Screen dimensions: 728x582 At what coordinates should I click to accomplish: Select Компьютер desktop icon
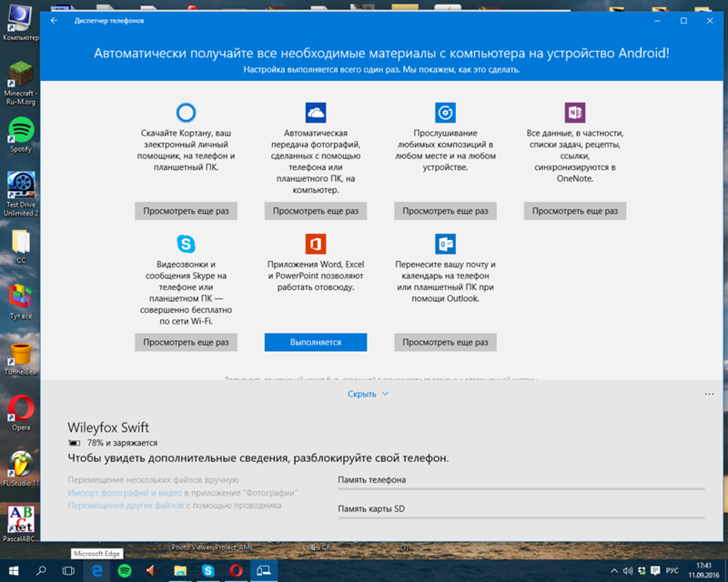pyautogui.click(x=21, y=24)
